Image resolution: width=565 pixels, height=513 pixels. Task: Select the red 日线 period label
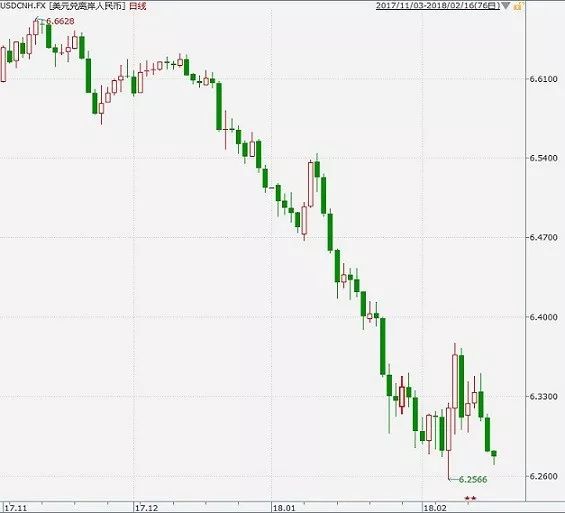138,5
